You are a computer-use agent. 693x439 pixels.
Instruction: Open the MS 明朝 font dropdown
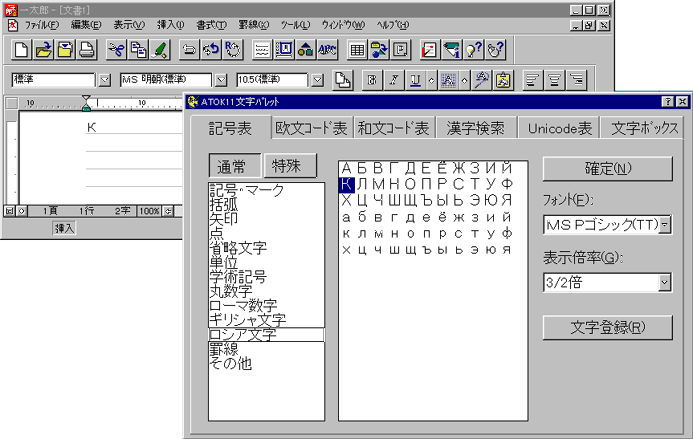tap(221, 80)
